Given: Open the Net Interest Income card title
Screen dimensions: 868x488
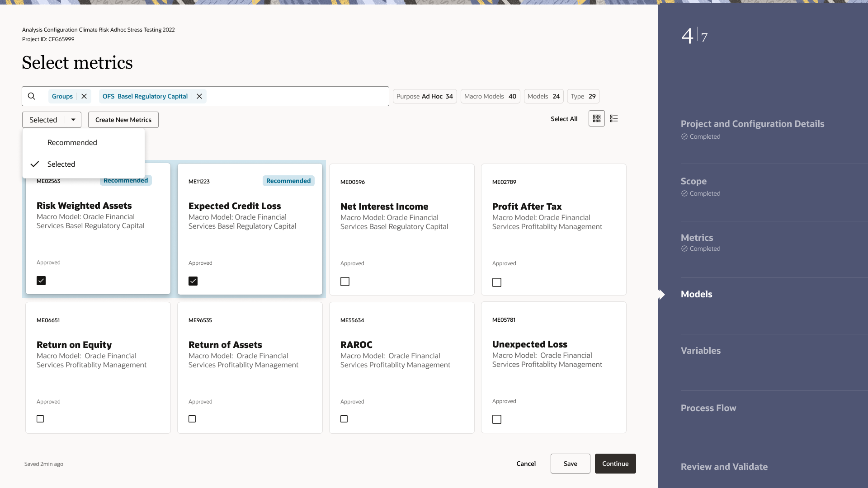Looking at the screenshot, I should point(384,206).
